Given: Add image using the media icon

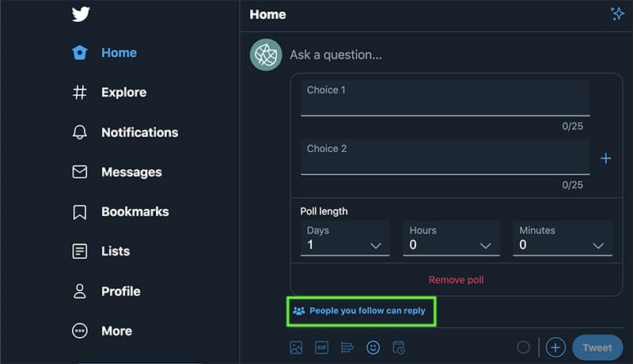Looking at the screenshot, I should [296, 347].
